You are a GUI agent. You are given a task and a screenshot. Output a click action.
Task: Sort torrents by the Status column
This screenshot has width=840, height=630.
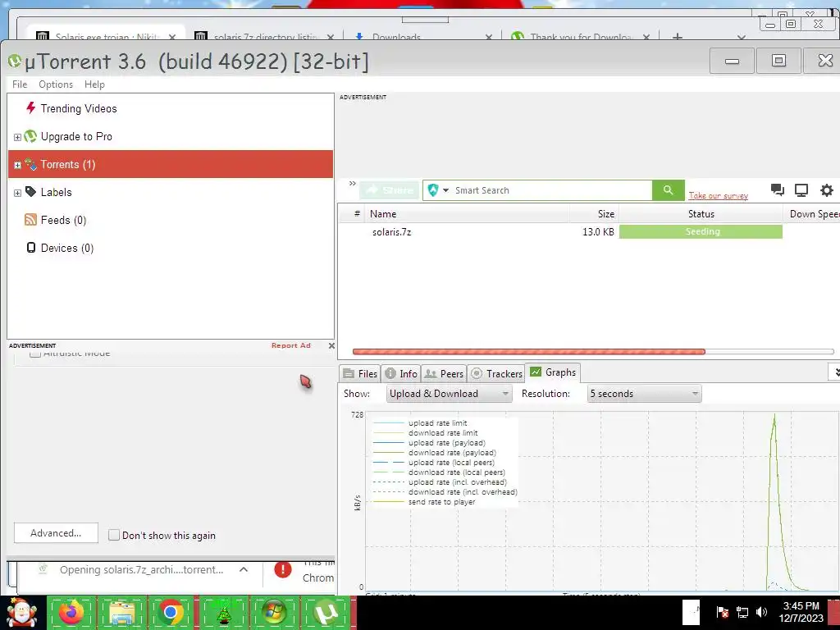(701, 214)
